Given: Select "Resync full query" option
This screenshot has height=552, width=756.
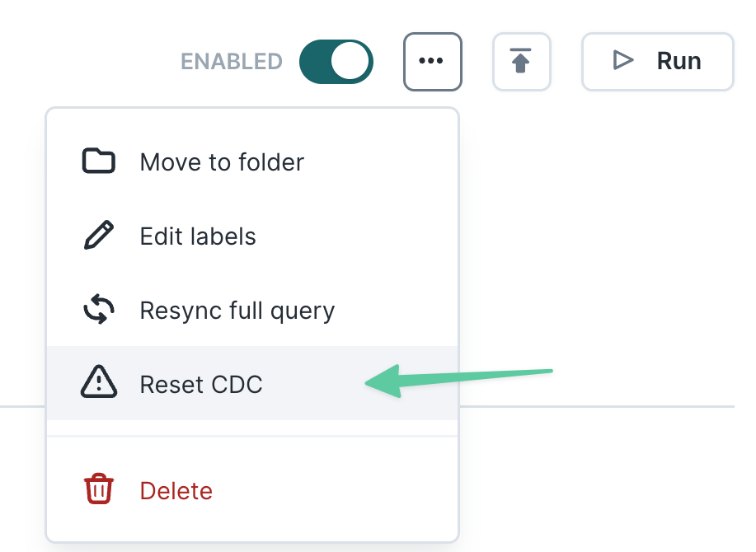Looking at the screenshot, I should coord(237,311).
